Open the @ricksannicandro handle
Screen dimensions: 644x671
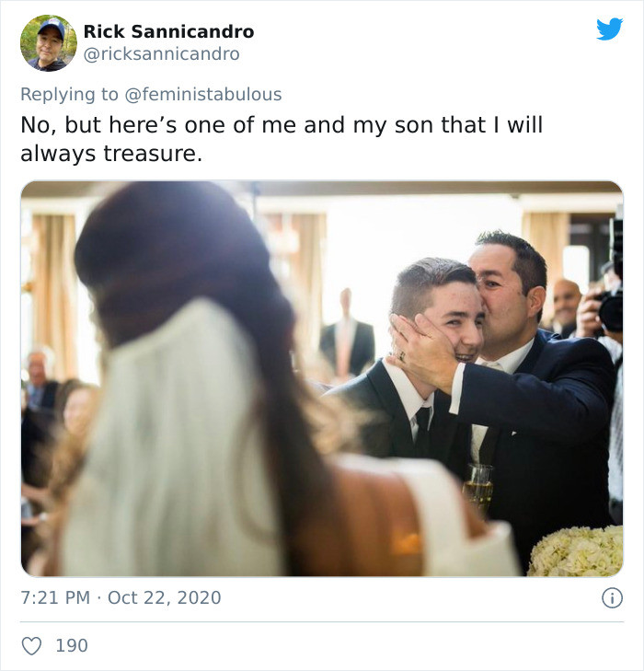tap(161, 54)
